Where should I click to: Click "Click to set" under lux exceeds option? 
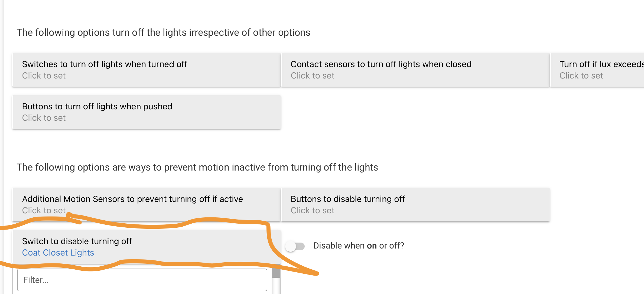pyautogui.click(x=581, y=76)
